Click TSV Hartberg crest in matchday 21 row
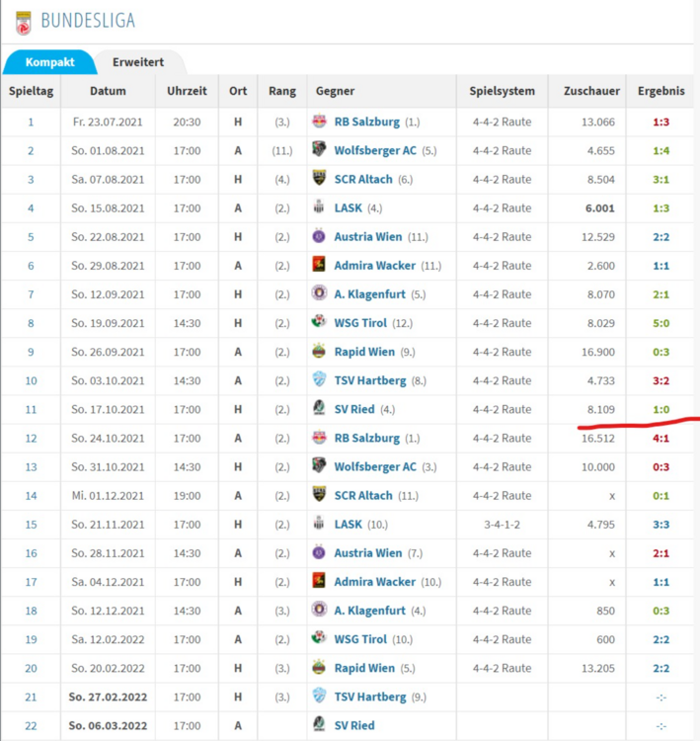This screenshot has height=741, width=700. coord(319,697)
